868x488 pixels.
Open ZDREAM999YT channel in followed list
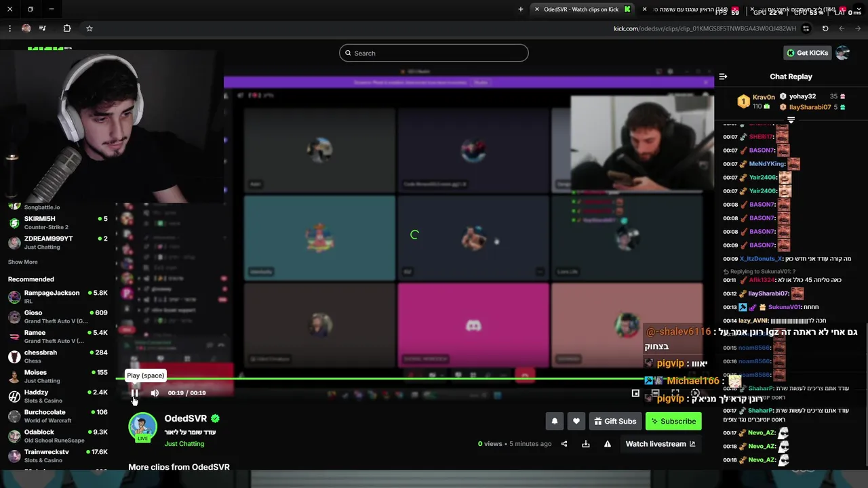point(58,243)
